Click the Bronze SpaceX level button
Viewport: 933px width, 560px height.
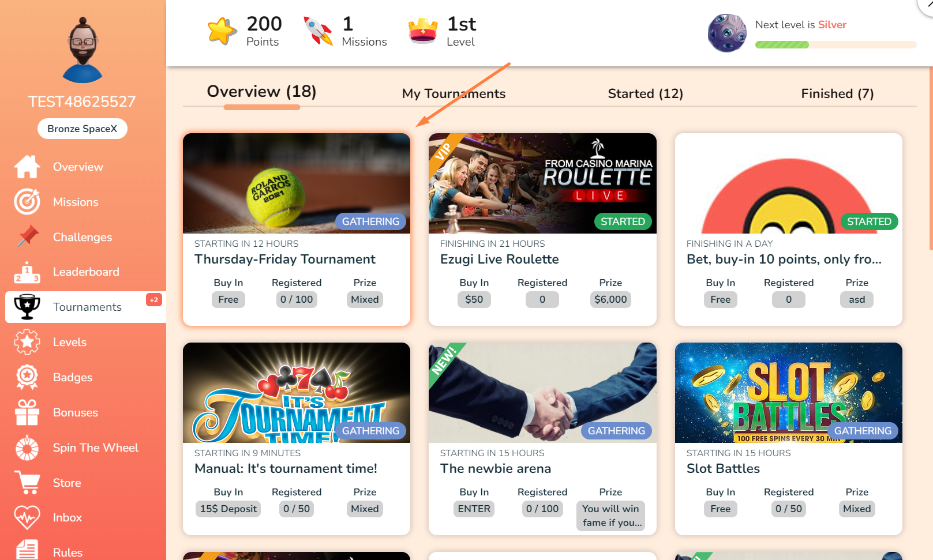pyautogui.click(x=83, y=129)
